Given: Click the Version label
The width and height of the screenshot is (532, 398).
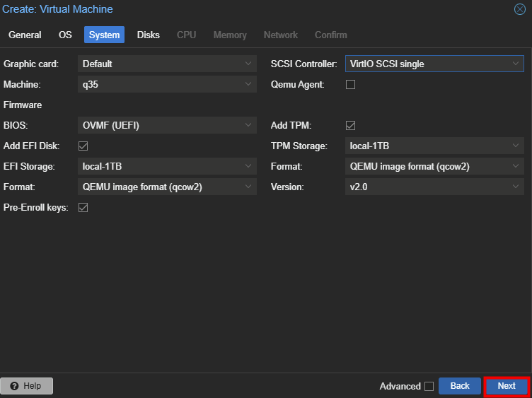Looking at the screenshot, I should coord(287,187).
